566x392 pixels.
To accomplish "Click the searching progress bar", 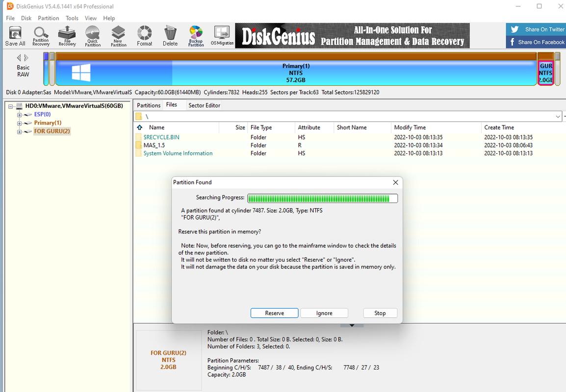I will pos(322,198).
